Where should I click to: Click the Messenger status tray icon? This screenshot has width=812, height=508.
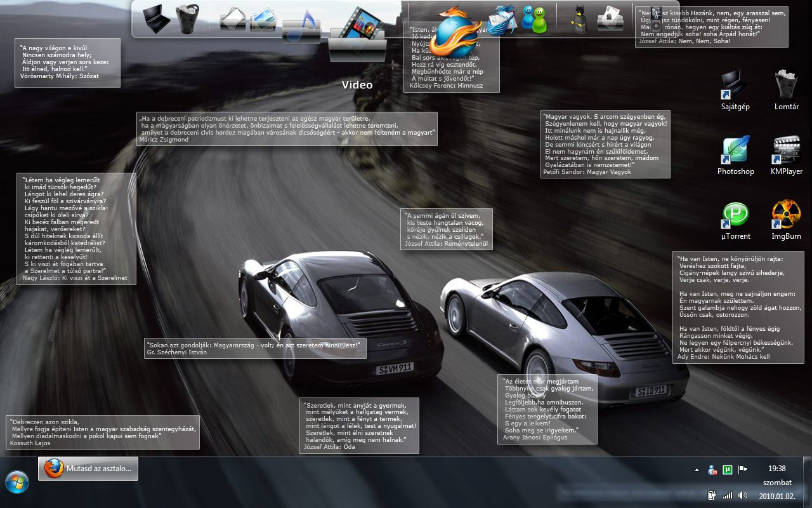[x=712, y=470]
